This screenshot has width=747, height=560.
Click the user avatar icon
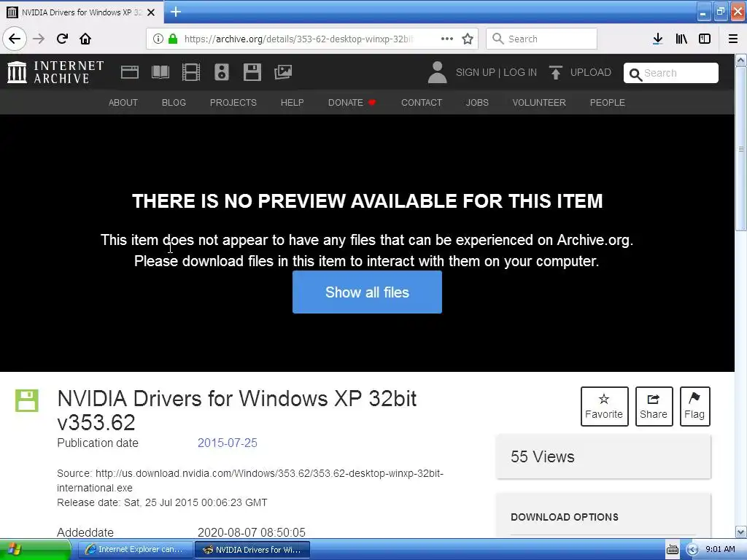(x=437, y=72)
